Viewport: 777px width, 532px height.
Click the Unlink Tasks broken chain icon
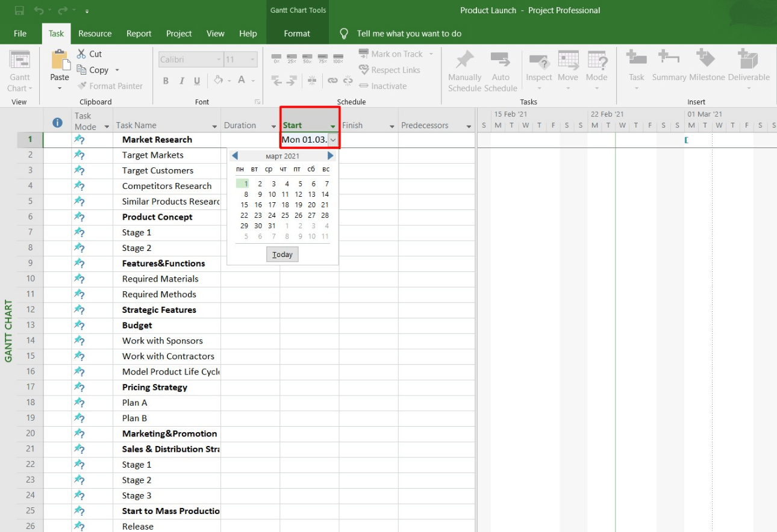(348, 80)
